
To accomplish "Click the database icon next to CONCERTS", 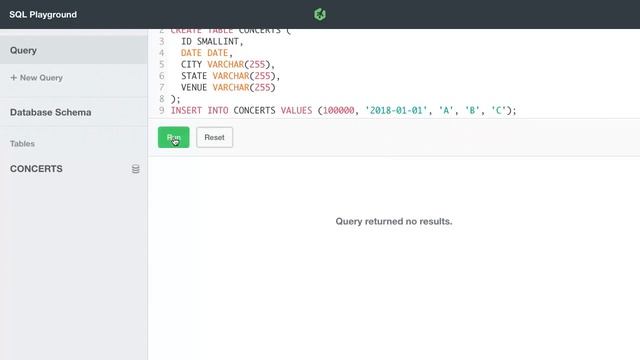I will tap(136, 169).
